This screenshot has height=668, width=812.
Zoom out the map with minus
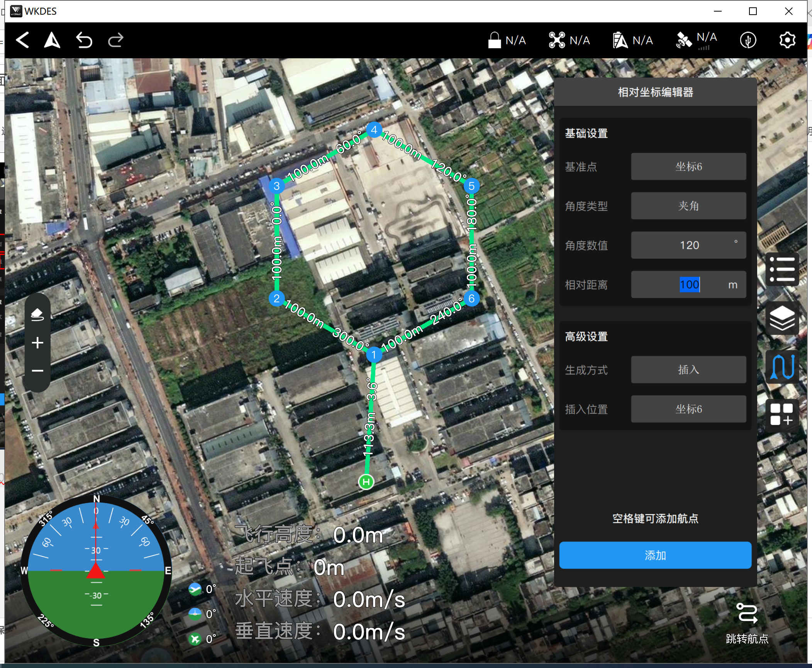point(37,371)
